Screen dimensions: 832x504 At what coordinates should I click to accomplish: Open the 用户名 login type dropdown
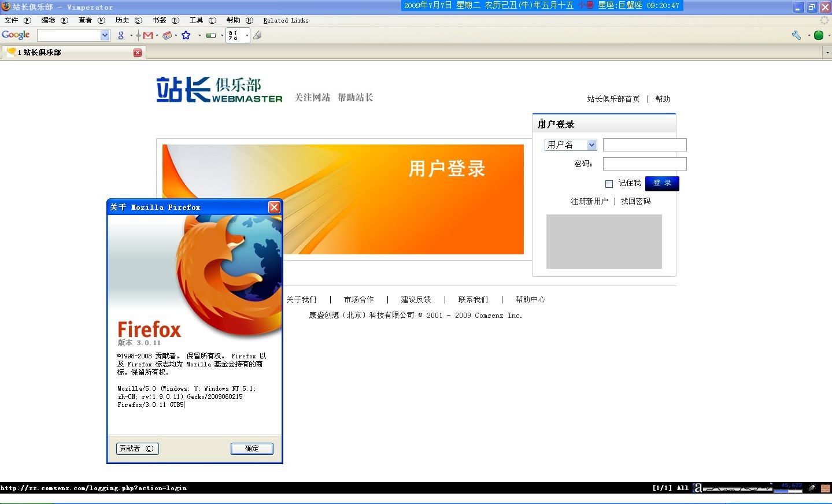[x=571, y=144]
